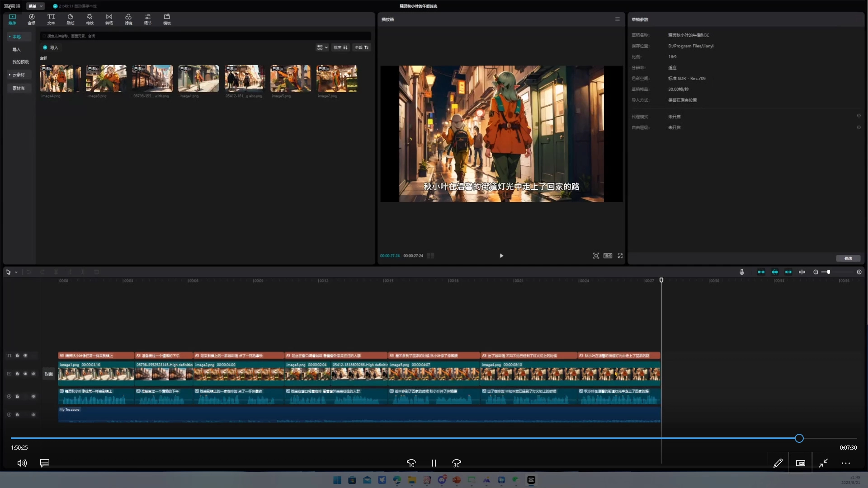Viewport: 868px width, 488px height.
Task: Toggle lock on the main video track
Action: coord(17,374)
